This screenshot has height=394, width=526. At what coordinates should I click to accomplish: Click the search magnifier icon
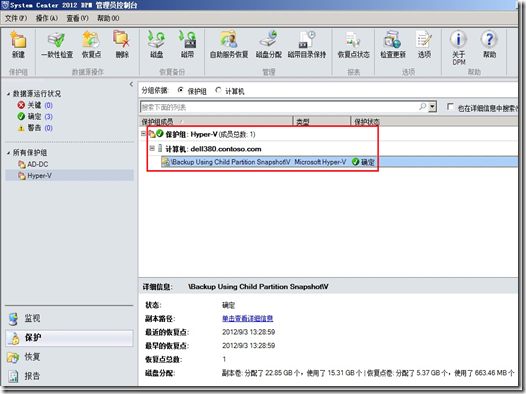(x=422, y=107)
